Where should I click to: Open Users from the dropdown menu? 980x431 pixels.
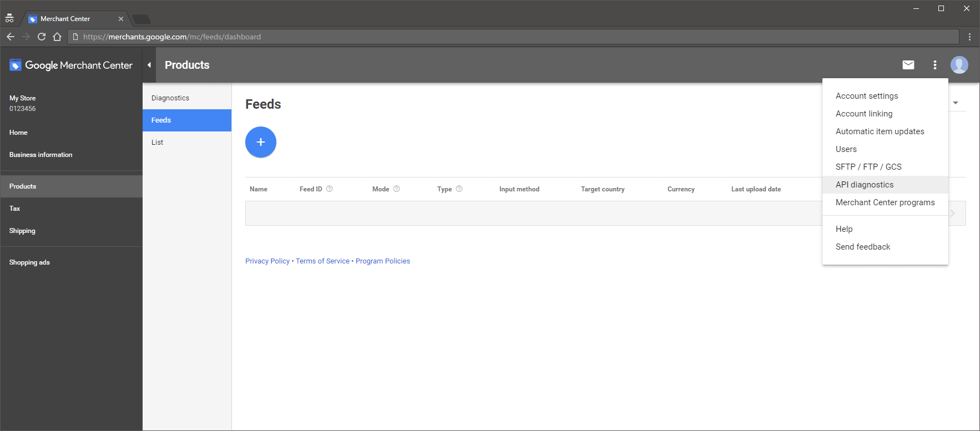pyautogui.click(x=885, y=149)
